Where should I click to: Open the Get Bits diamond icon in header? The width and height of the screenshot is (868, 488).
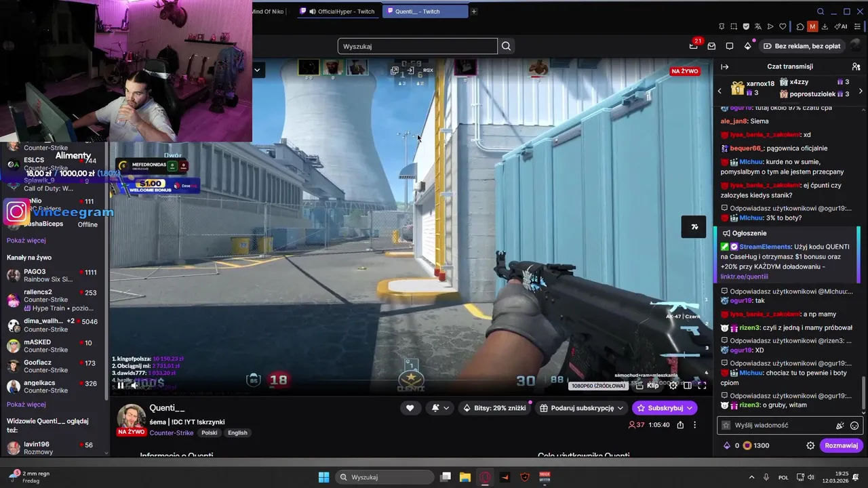click(748, 46)
